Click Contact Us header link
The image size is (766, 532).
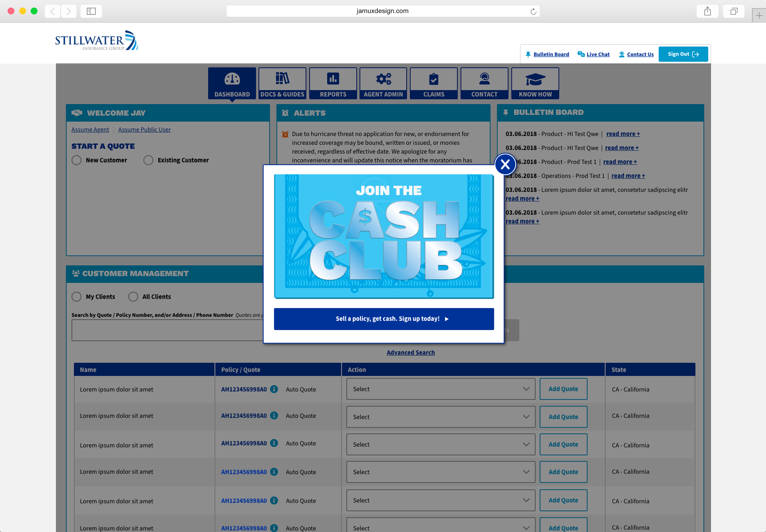coord(640,54)
